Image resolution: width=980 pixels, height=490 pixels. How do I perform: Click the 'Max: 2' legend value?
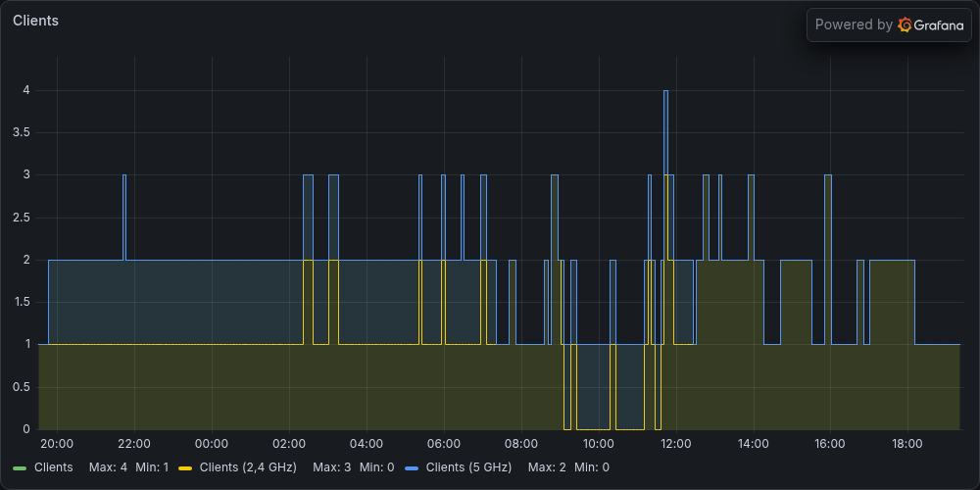[x=547, y=467]
